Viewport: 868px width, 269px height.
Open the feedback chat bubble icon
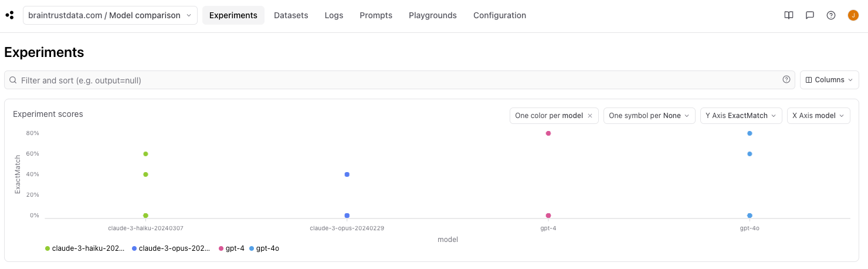[810, 15]
